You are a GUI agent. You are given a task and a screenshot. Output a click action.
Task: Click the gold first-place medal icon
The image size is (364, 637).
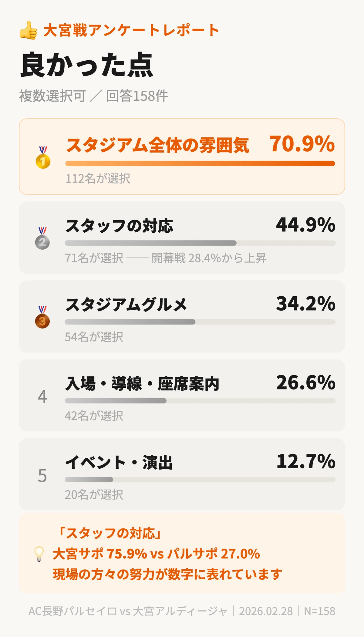pyautogui.click(x=43, y=157)
